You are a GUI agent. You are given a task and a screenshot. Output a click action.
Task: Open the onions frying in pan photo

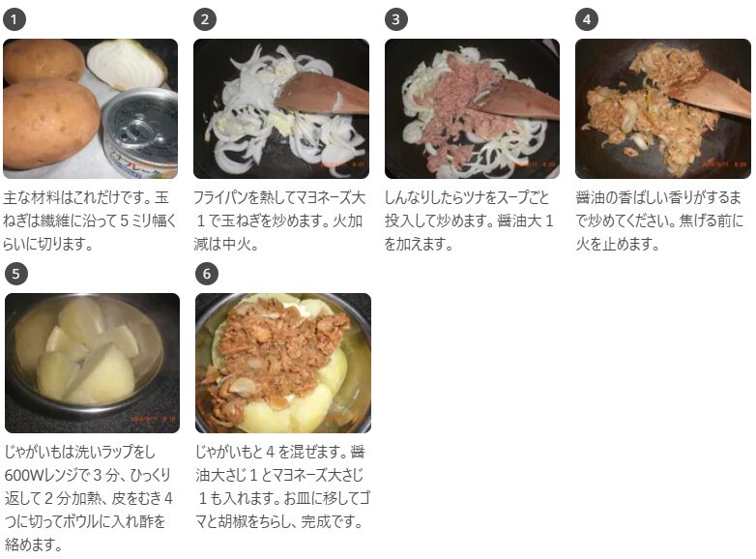pyautogui.click(x=281, y=108)
